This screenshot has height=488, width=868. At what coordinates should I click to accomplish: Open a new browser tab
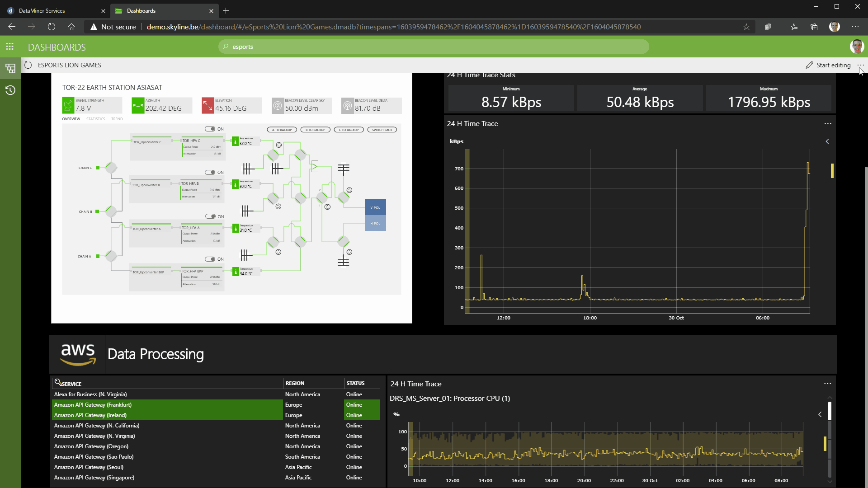tap(226, 11)
